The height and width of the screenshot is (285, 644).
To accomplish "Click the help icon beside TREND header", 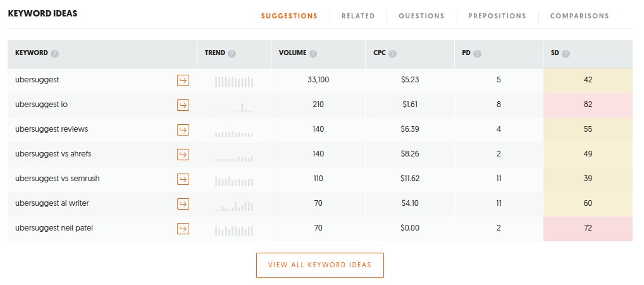I will pos(232,54).
